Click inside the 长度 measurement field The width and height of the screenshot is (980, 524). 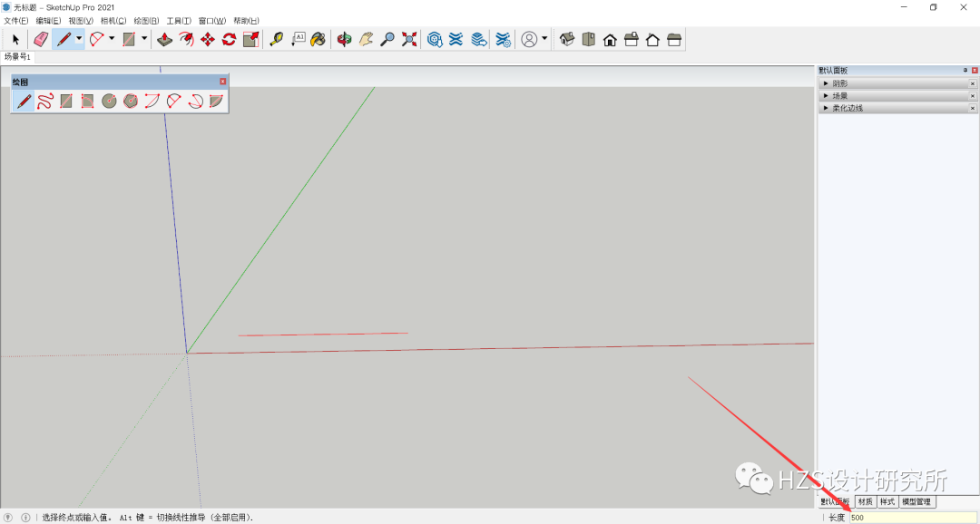pos(912,517)
